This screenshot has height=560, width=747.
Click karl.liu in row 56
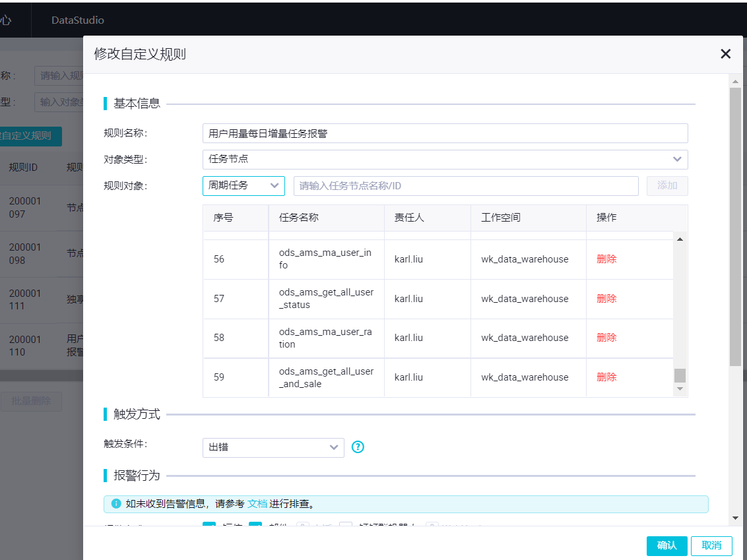pyautogui.click(x=408, y=259)
